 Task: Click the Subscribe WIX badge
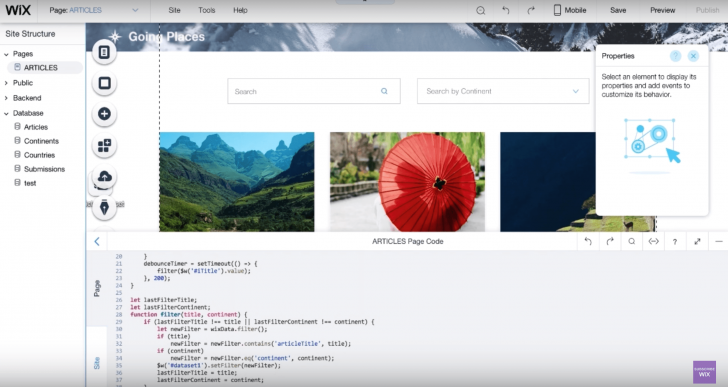click(x=704, y=372)
